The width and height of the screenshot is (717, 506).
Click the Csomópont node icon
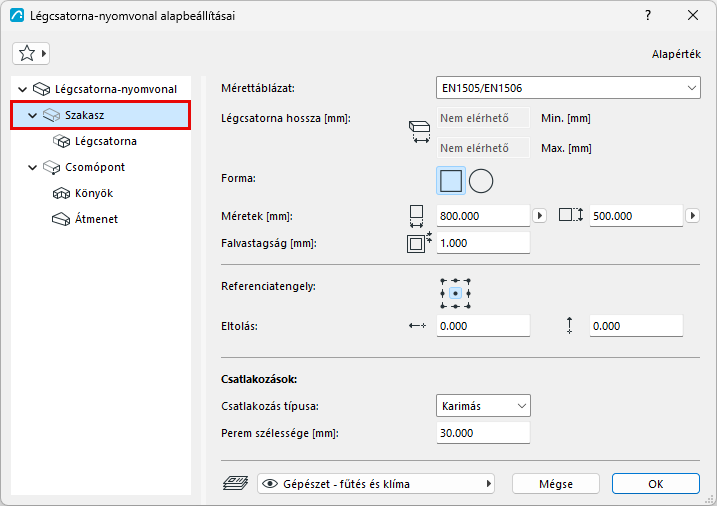click(x=52, y=167)
